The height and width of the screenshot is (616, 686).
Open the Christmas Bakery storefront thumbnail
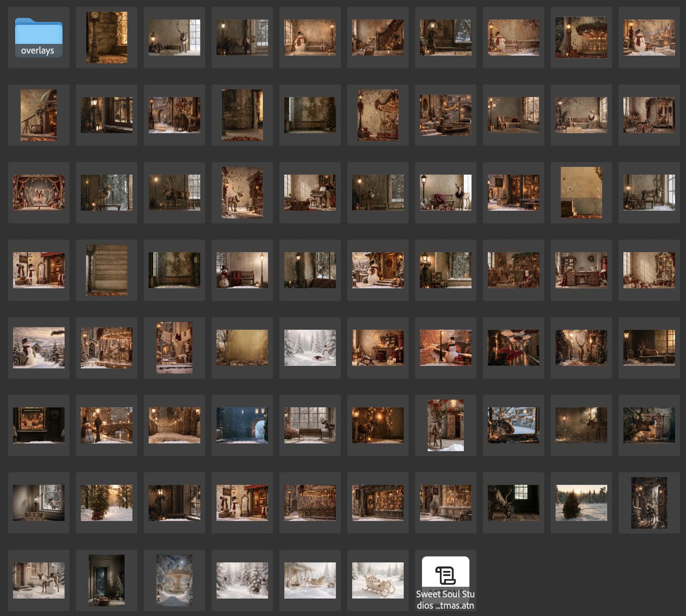(x=39, y=425)
